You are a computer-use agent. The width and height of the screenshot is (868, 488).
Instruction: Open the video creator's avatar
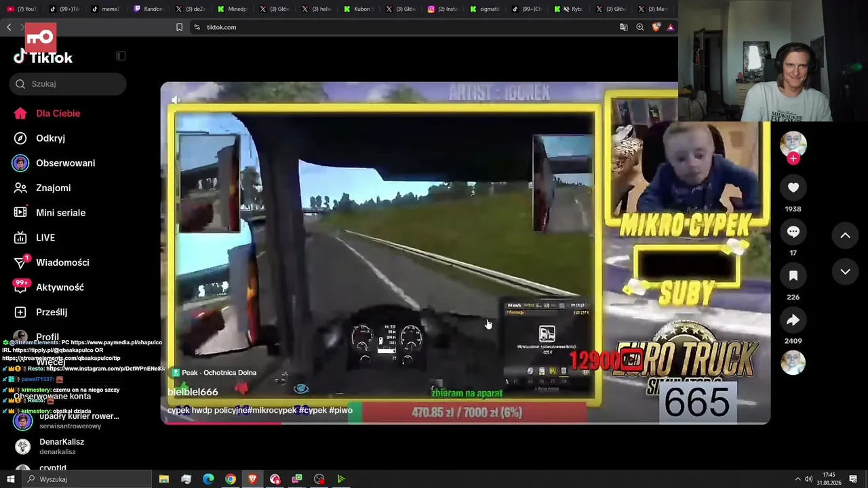coord(793,143)
